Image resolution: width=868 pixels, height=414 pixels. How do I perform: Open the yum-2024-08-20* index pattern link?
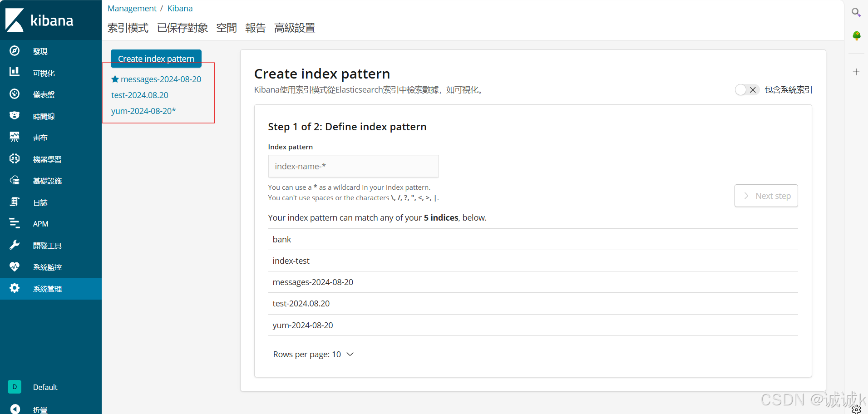(143, 111)
